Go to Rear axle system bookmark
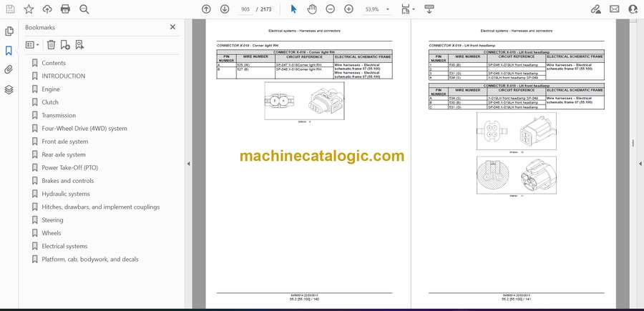The width and height of the screenshot is (644, 311). [64, 154]
